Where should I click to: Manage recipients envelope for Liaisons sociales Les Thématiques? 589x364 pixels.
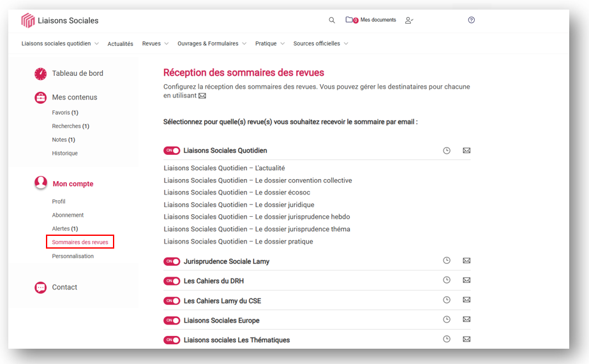coord(466,339)
